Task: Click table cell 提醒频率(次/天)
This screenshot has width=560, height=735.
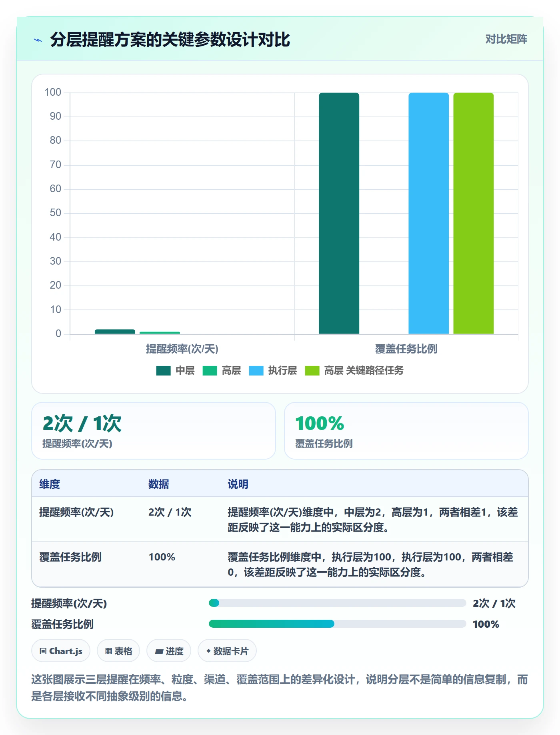Action: 76,512
